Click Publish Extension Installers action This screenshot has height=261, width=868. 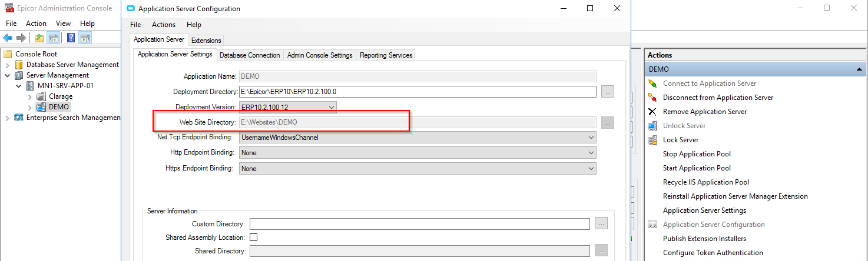tap(704, 239)
